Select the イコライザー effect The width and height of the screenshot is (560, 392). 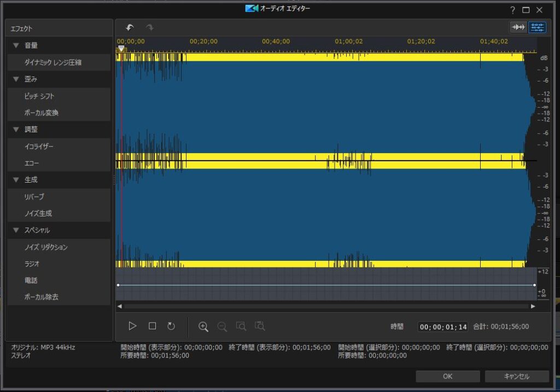click(x=59, y=147)
